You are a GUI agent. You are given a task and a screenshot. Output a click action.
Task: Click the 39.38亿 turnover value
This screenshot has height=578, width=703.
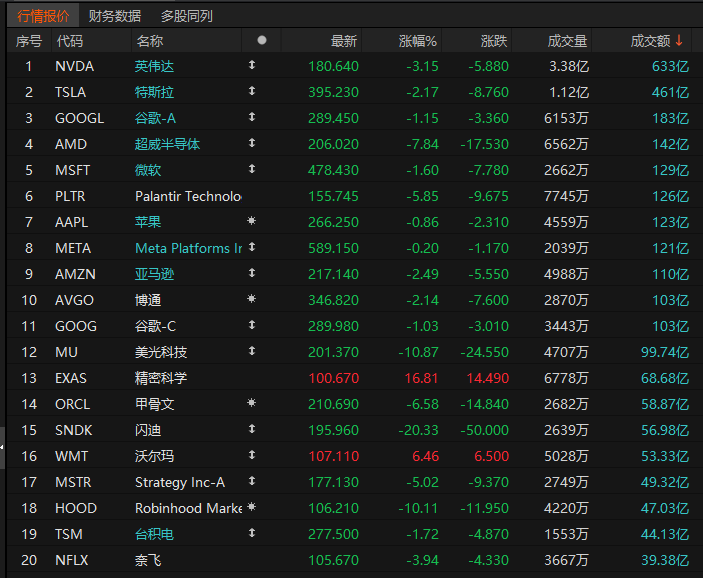pos(665,561)
